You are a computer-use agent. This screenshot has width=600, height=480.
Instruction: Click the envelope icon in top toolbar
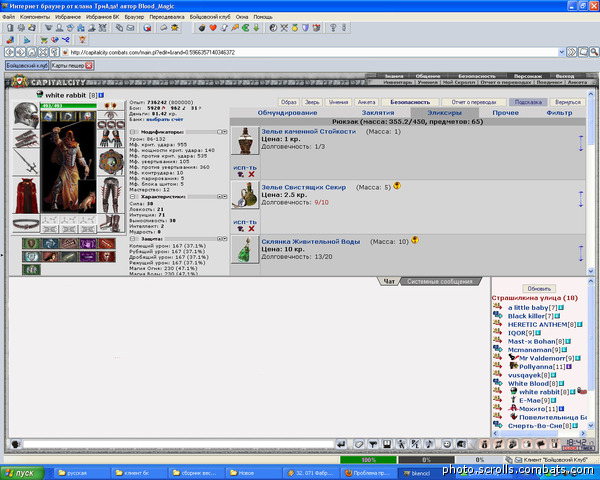point(130,28)
